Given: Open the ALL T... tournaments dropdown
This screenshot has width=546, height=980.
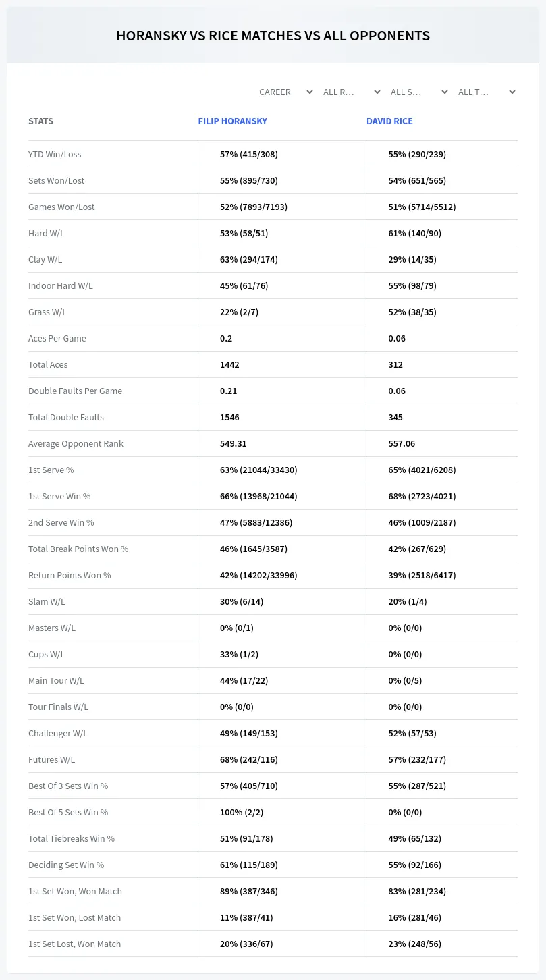Looking at the screenshot, I should (x=487, y=92).
